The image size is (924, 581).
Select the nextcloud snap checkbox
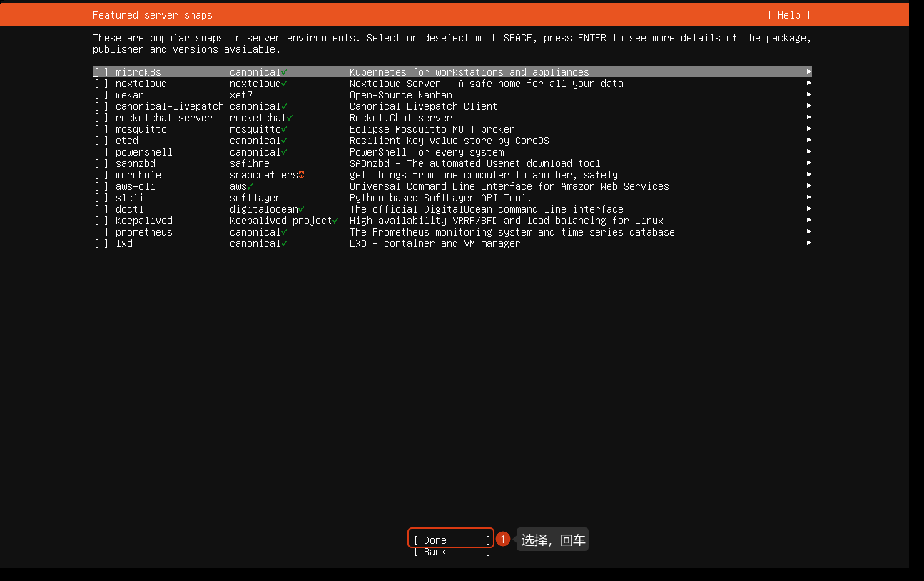(101, 84)
